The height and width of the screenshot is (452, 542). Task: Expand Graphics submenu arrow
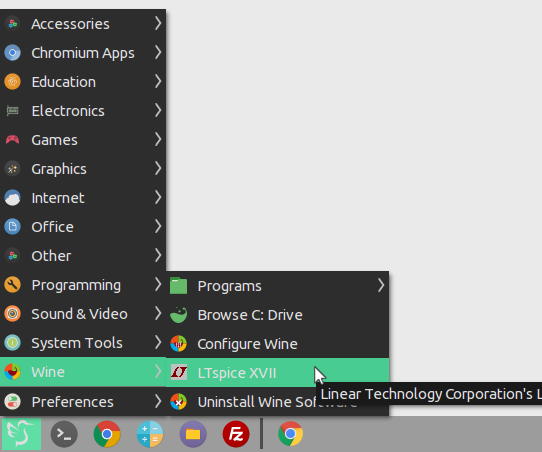(x=158, y=169)
